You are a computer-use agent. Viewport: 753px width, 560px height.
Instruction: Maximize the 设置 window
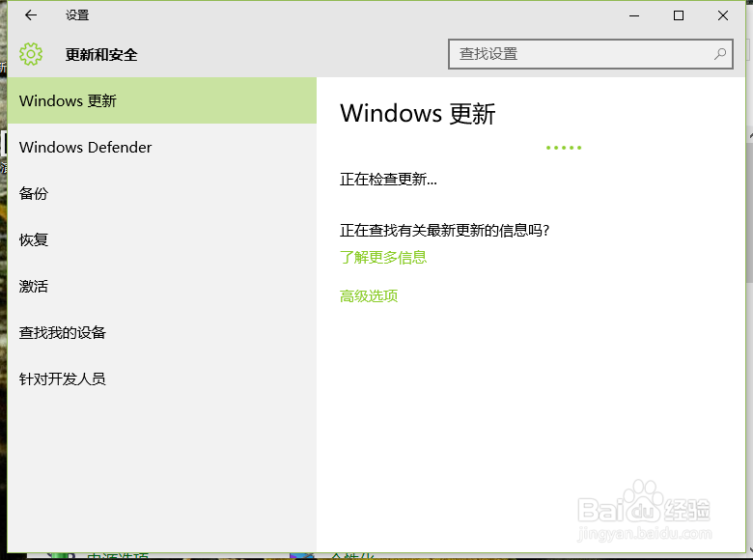tap(679, 15)
